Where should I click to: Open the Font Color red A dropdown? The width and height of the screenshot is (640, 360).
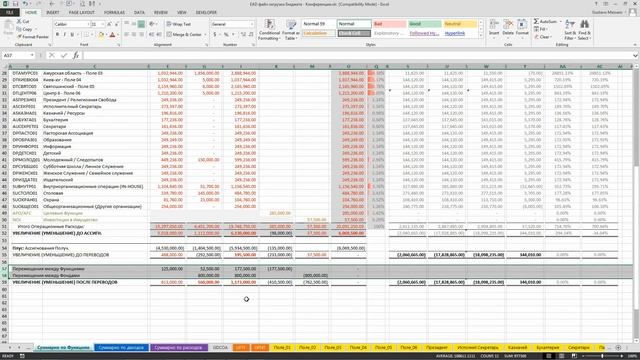click(x=117, y=35)
